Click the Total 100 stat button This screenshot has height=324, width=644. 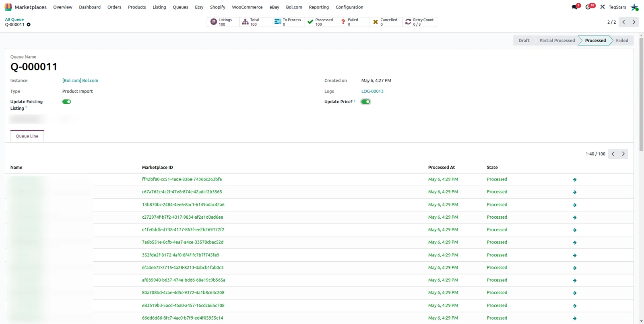[x=256, y=22]
